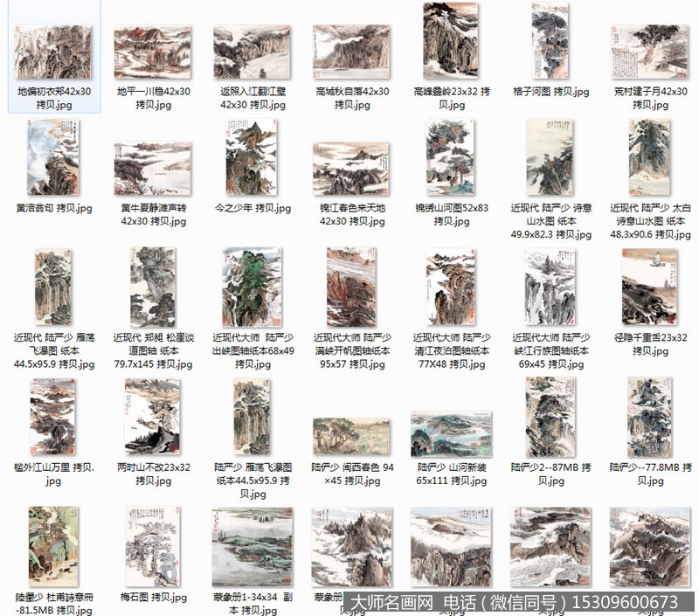Click the 梅石图 file name label
699x616 pixels.
tap(153, 599)
